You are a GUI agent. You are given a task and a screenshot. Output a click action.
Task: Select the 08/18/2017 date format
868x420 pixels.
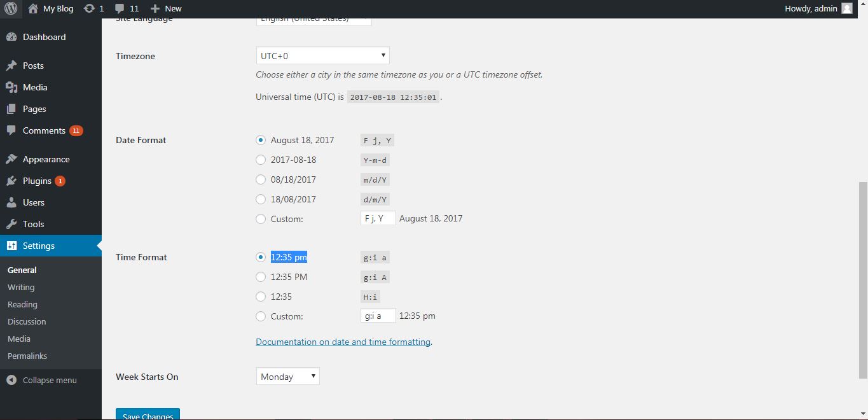(261, 179)
